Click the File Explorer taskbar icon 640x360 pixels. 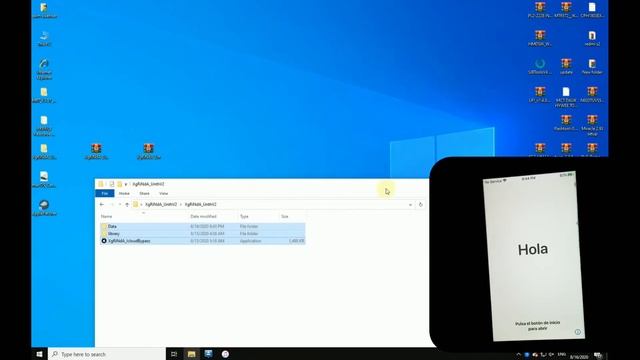point(191,354)
